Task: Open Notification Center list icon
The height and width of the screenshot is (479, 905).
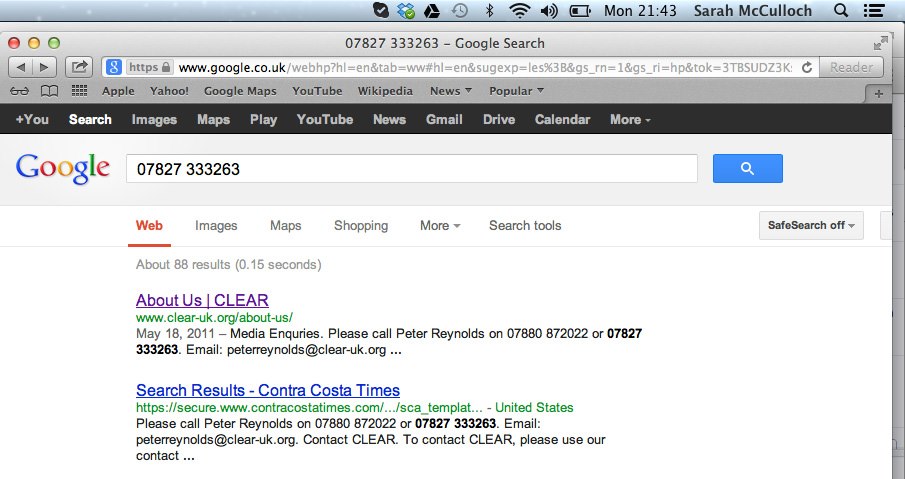Action: coord(874,10)
